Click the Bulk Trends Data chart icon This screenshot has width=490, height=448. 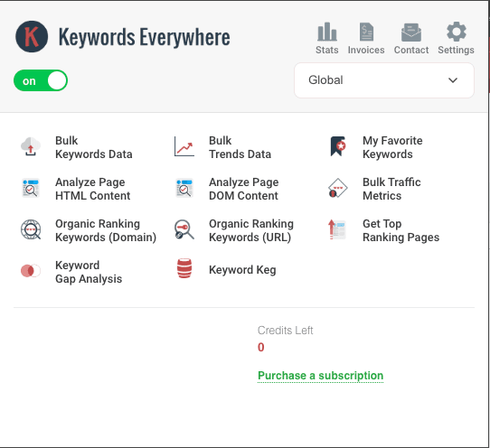(184, 146)
